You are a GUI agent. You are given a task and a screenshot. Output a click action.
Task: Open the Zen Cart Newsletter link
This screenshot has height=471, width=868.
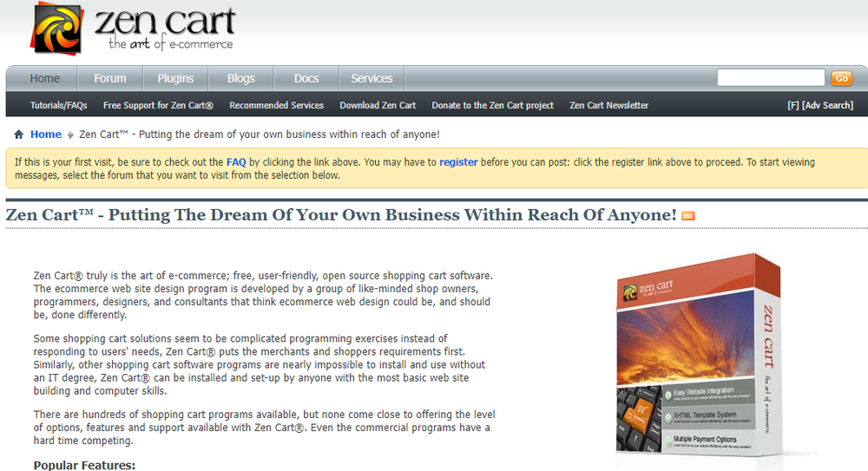point(609,105)
